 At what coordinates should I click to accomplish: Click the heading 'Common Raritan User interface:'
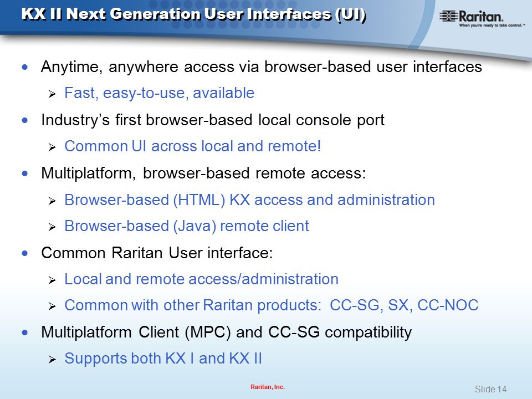coord(157,253)
